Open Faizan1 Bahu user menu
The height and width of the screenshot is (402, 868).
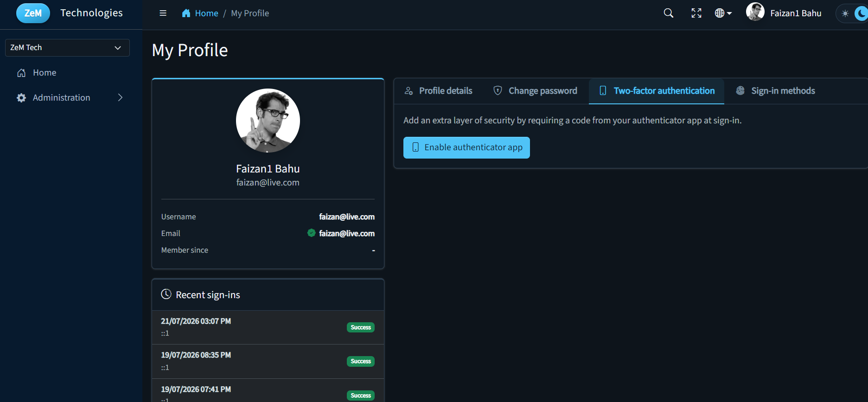click(796, 13)
